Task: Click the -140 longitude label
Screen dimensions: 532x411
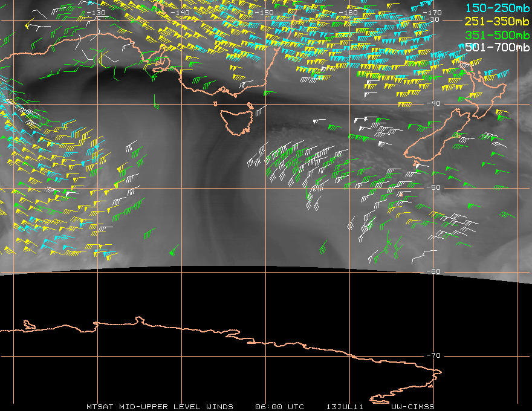Action: (x=180, y=13)
